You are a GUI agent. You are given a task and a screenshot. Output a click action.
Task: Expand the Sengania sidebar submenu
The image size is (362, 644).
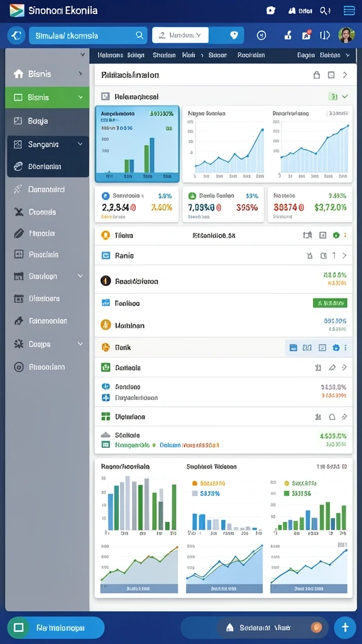click(x=80, y=144)
